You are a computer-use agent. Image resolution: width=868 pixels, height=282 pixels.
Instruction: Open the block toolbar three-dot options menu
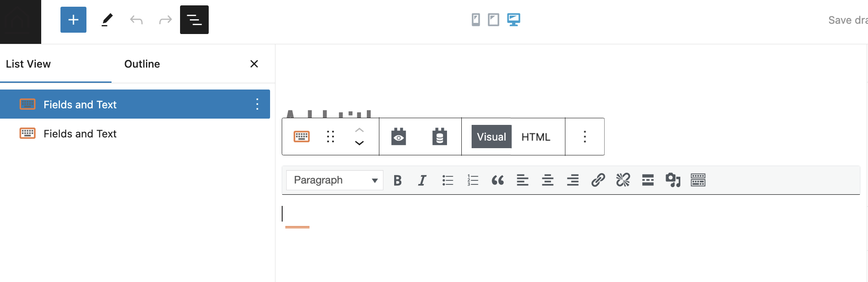tap(585, 137)
